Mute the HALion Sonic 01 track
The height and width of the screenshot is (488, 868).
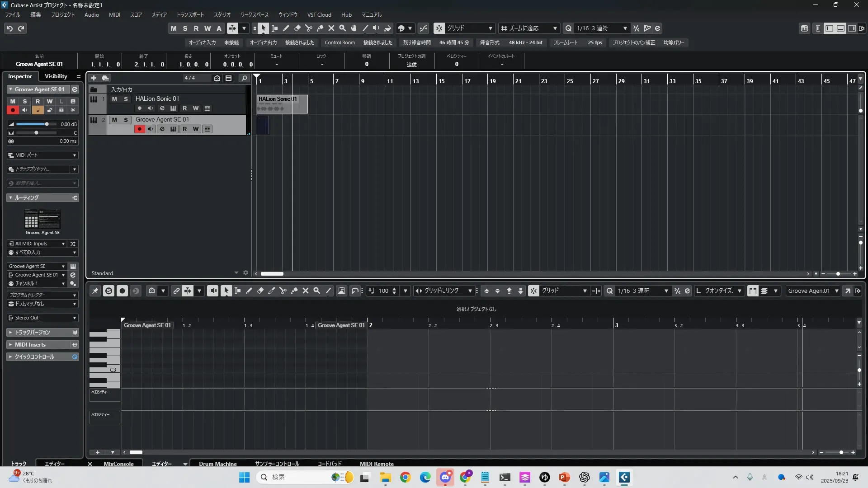[114, 99]
